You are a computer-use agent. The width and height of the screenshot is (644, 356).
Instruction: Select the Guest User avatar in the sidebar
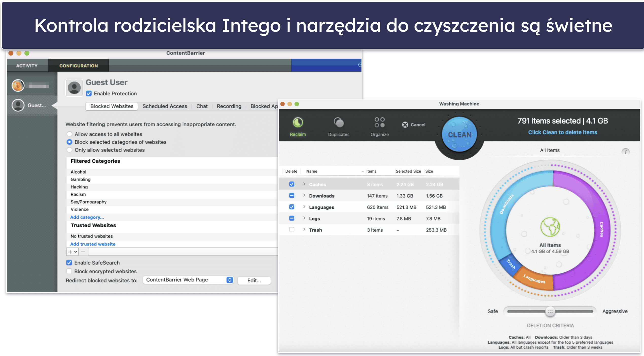click(18, 105)
